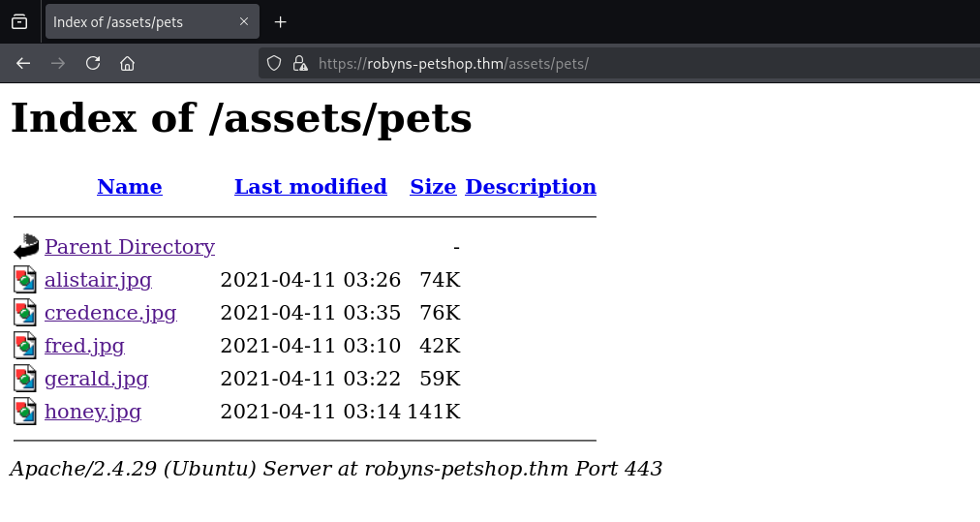Image resolution: width=980 pixels, height=522 pixels.
Task: Open the tab list button in the corner
Action: tap(19, 21)
